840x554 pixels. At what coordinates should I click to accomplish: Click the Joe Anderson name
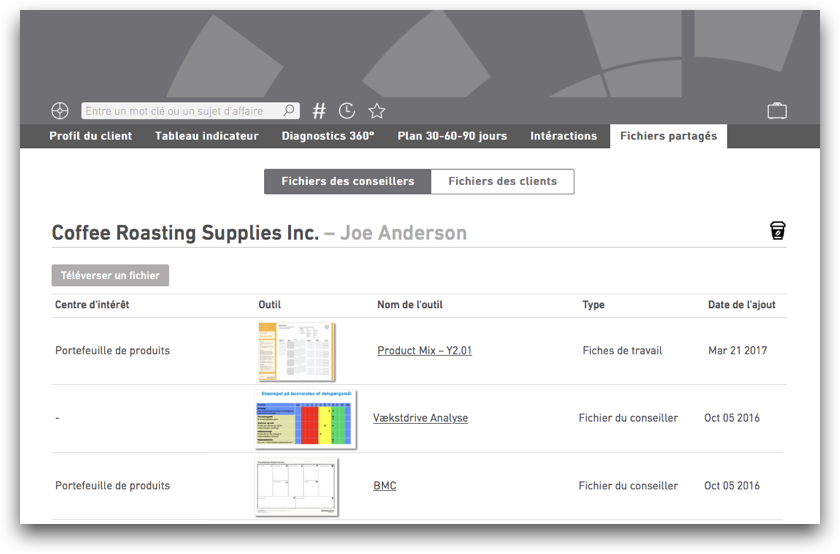coord(404,233)
